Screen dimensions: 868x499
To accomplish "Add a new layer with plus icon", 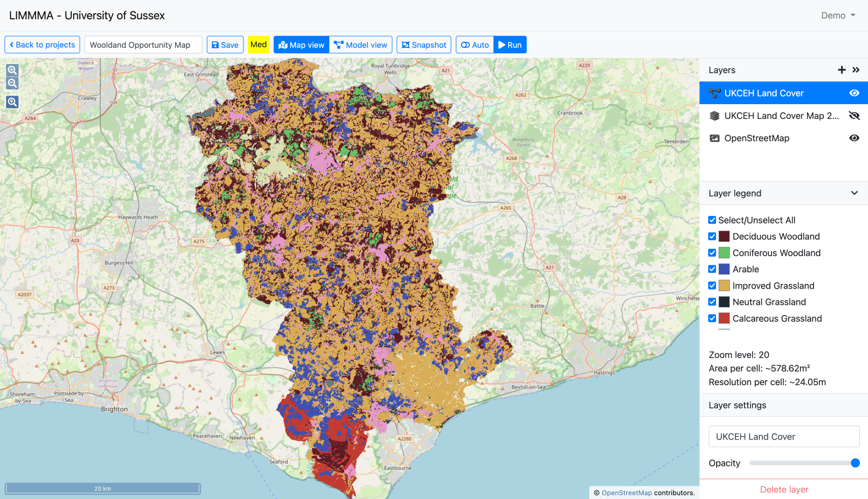I will [842, 70].
